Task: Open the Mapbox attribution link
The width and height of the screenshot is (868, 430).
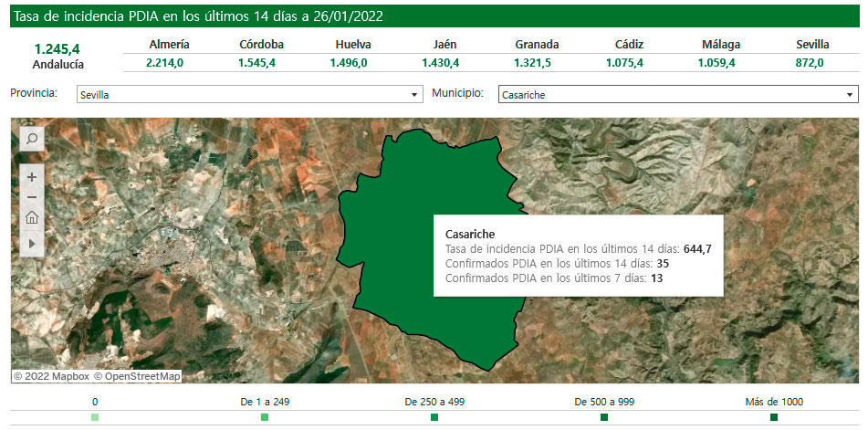Action: [51, 376]
